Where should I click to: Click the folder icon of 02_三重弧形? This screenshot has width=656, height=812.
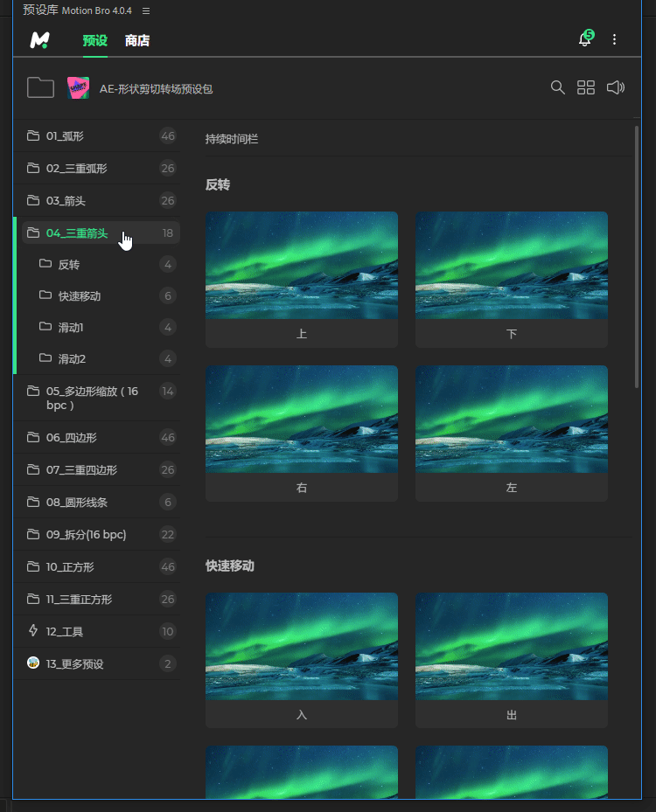[x=33, y=168]
